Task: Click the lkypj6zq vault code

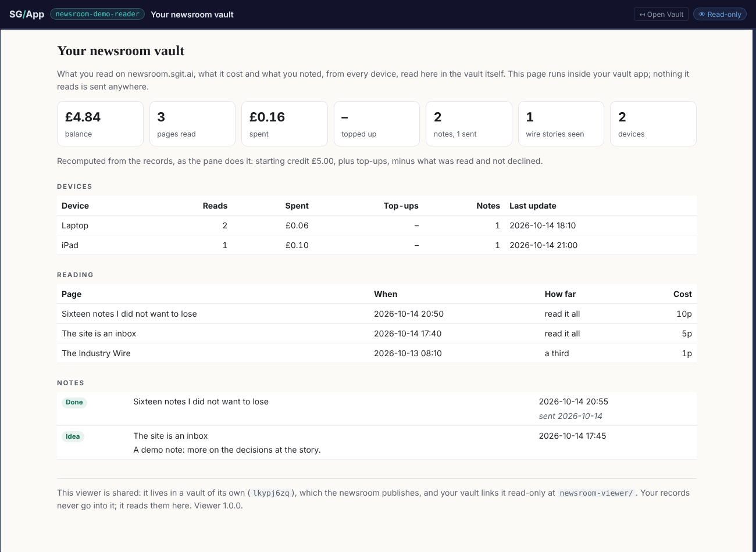Action: [271, 493]
